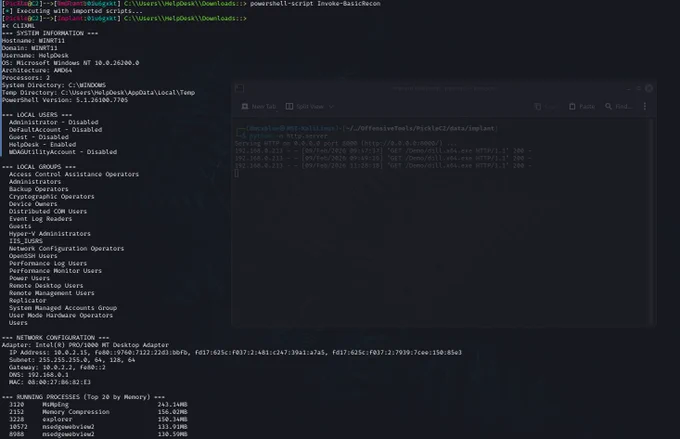Viewport: 680px width, 439px height.
Task: Click 'OS: Microsoft Windows NT 10.0.26200.0' line
Action: [x=70, y=62]
